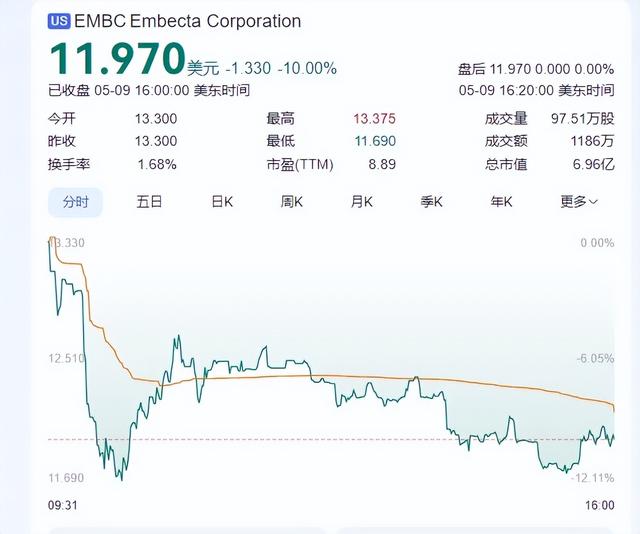
Task: Switch to 周K weekly chart
Action: pos(291,202)
